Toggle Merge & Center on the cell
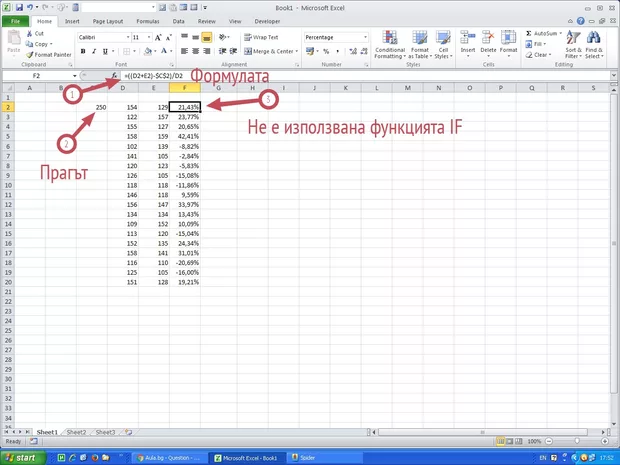 point(267,51)
